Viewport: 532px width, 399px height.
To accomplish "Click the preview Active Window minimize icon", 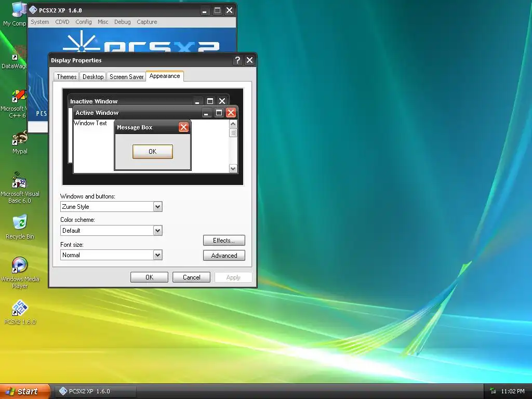I will coord(206,113).
